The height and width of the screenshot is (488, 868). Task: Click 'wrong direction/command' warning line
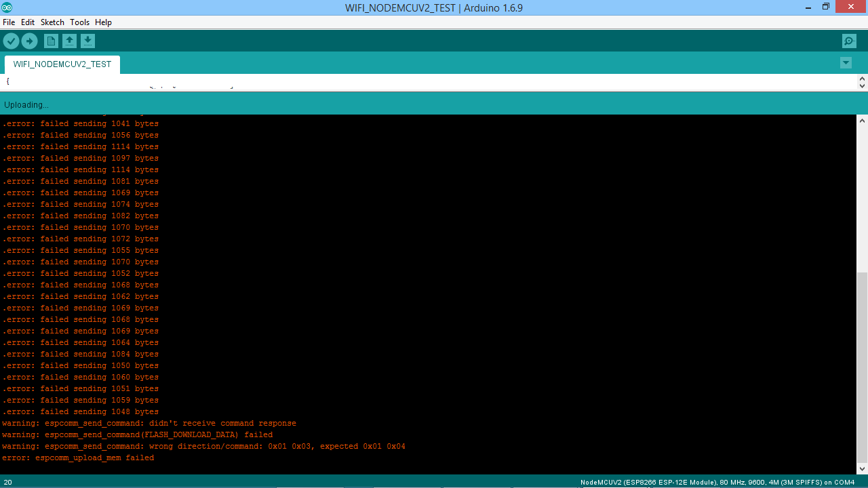203,447
